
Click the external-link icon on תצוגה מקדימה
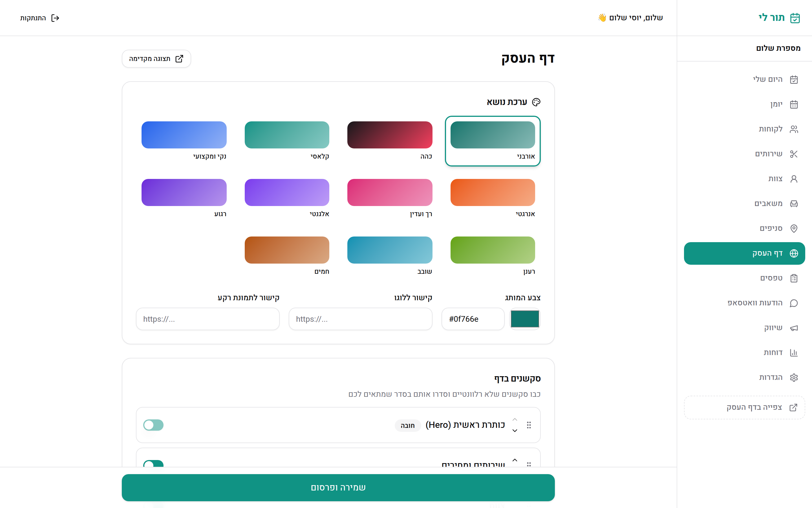[x=180, y=59]
